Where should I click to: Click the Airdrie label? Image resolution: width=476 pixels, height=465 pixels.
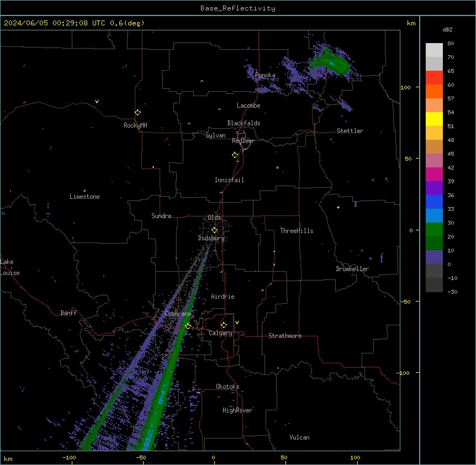(223, 297)
